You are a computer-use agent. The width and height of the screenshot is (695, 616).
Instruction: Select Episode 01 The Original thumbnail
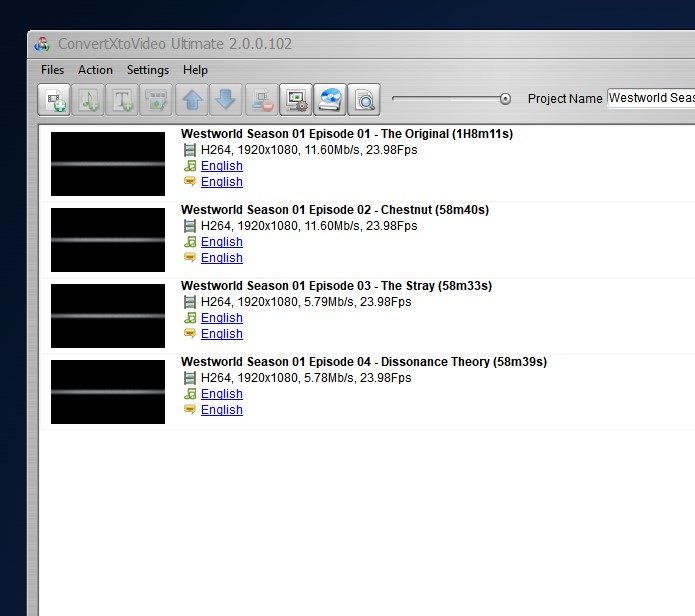(x=108, y=164)
